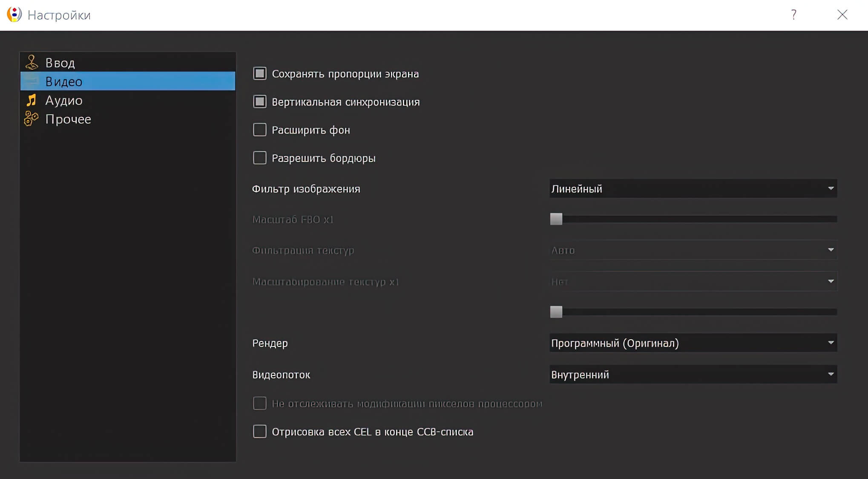Select the Ввод settings section
868x479 pixels.
coord(60,63)
